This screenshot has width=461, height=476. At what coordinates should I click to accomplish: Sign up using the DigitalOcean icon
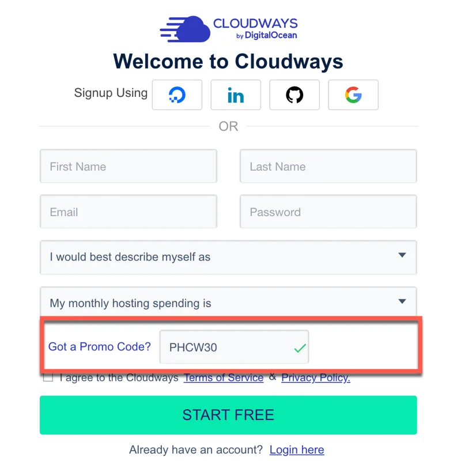tap(177, 95)
